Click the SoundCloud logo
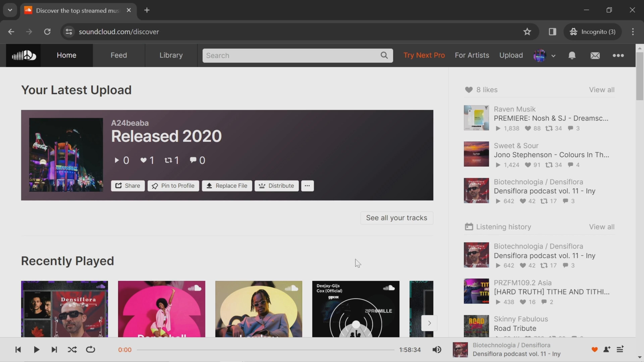644x362 pixels. (23, 55)
